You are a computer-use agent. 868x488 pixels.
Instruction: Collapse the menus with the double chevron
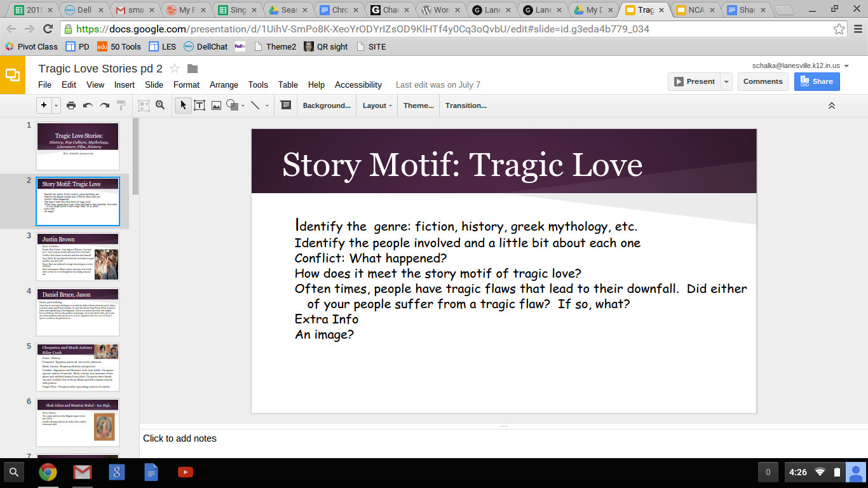[x=831, y=105]
